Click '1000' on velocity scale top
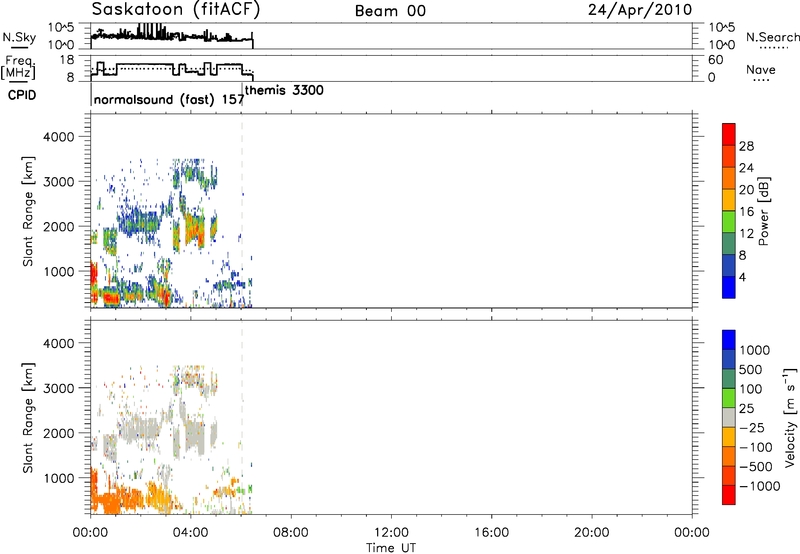The image size is (800, 554). point(755,350)
